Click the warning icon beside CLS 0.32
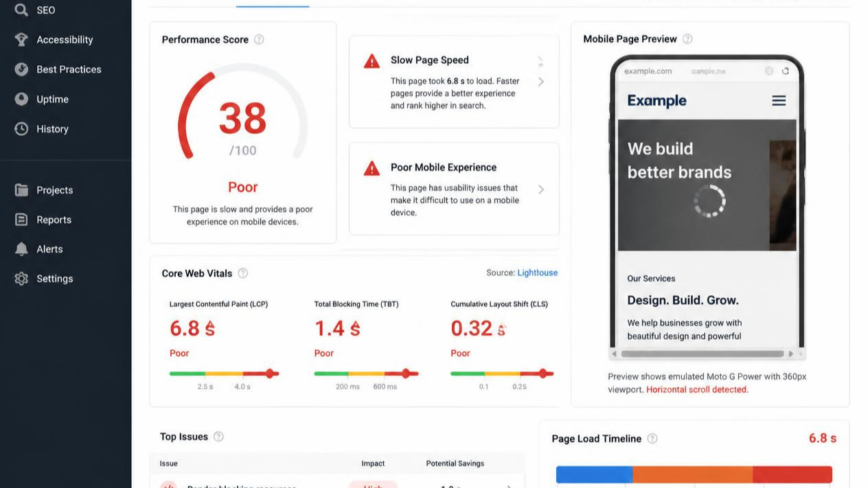Screen dimensions: 868x488 pyautogui.click(x=501, y=329)
